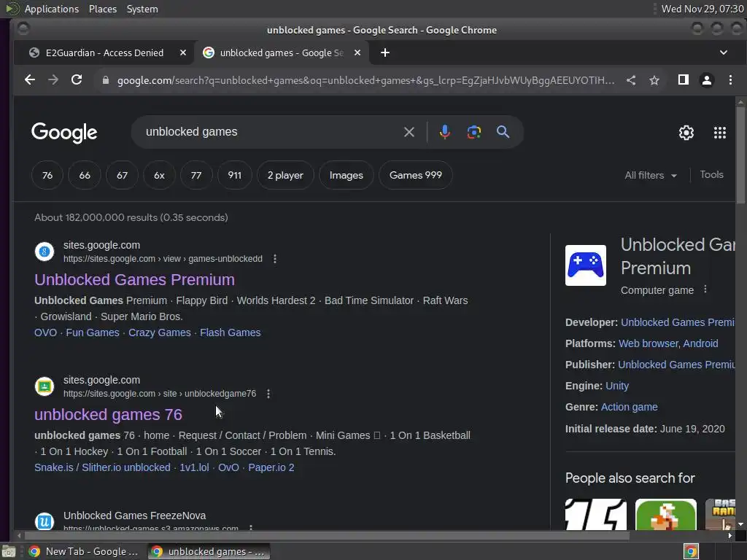Open Chrome three-dot menu
This screenshot has height=560, width=747.
pyautogui.click(x=730, y=80)
